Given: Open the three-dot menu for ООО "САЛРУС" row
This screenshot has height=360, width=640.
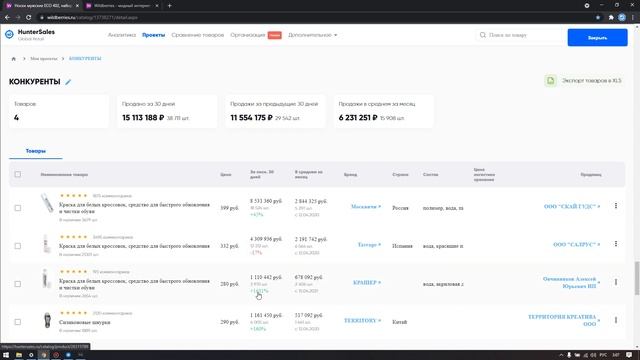Looking at the screenshot, I should 616,244.
